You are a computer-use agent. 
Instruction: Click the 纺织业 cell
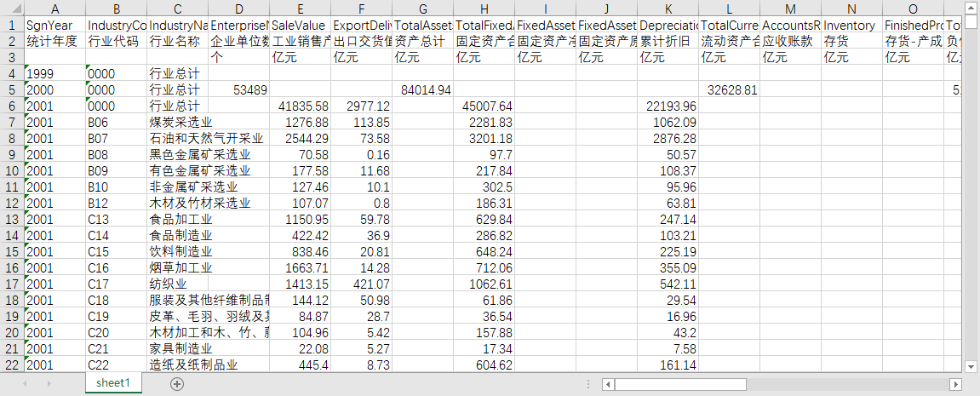[x=177, y=284]
